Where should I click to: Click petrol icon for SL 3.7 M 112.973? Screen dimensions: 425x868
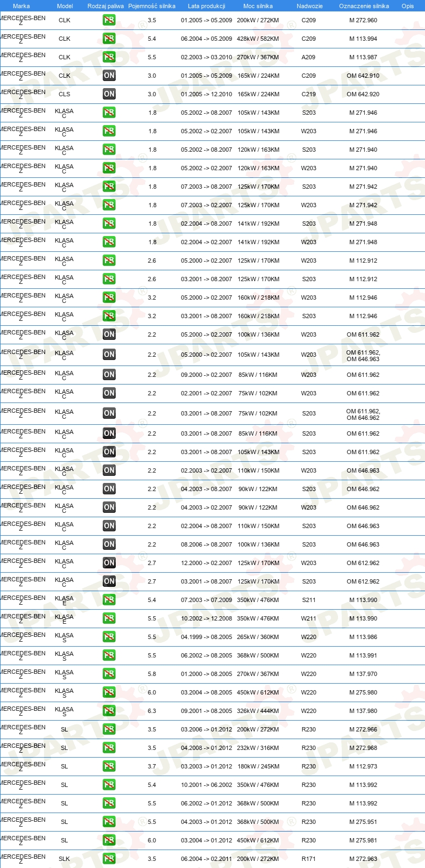[109, 766]
